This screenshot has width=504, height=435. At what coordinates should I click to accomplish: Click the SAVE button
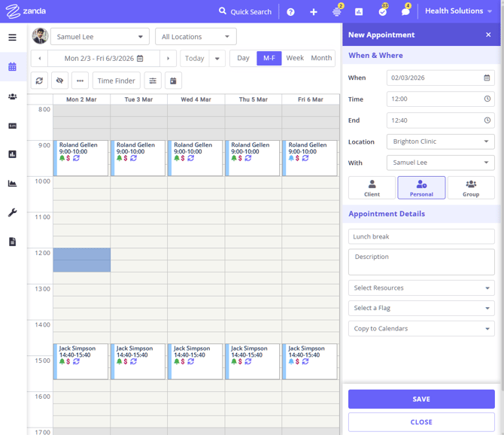(x=421, y=399)
